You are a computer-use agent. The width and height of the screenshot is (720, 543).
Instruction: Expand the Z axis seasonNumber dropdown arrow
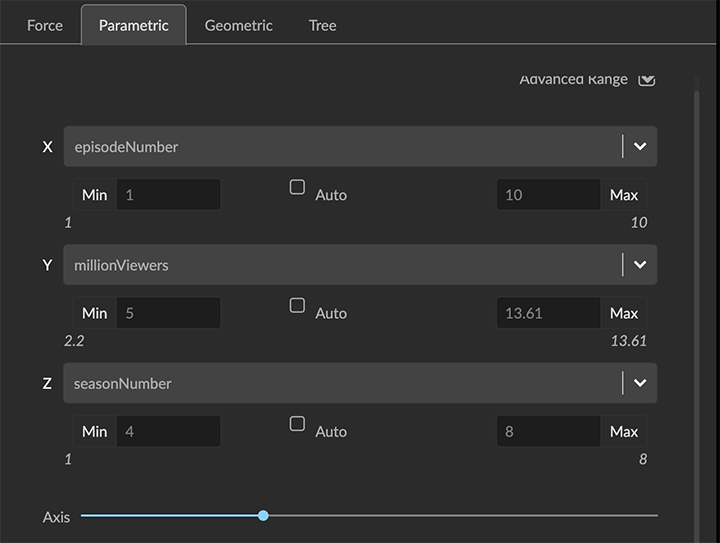640,383
